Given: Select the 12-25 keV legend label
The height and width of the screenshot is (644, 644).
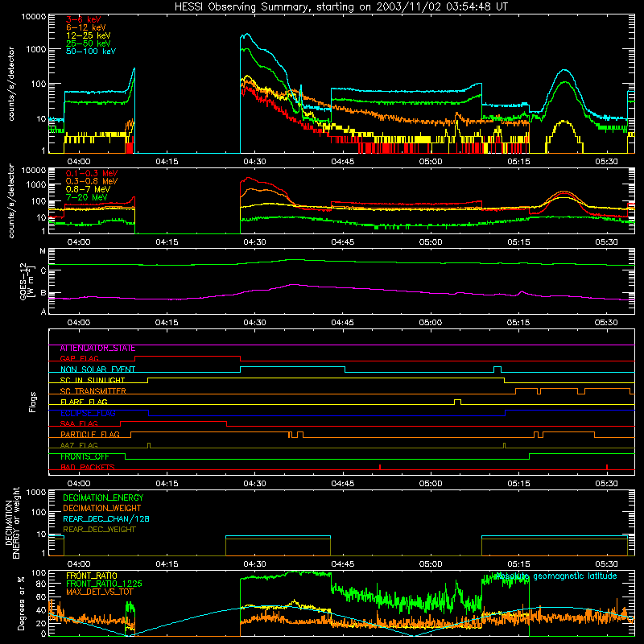Looking at the screenshot, I should [x=89, y=35].
